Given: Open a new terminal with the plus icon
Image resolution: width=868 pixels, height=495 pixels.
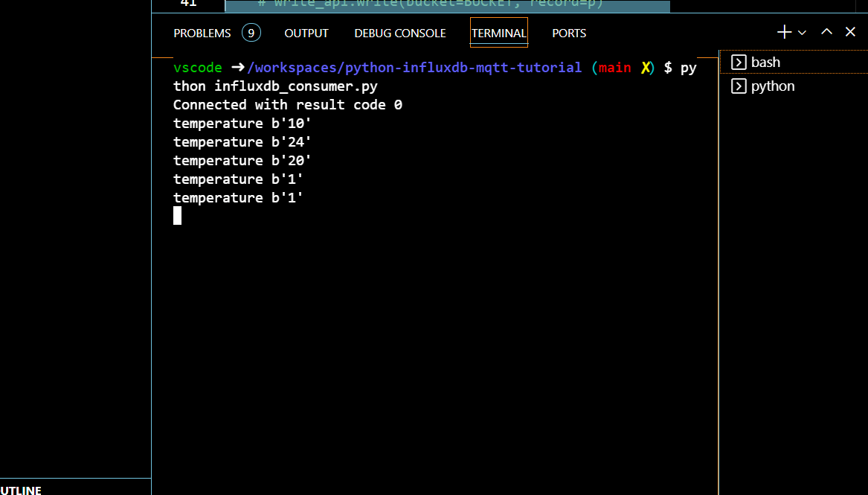Looking at the screenshot, I should pyautogui.click(x=784, y=32).
